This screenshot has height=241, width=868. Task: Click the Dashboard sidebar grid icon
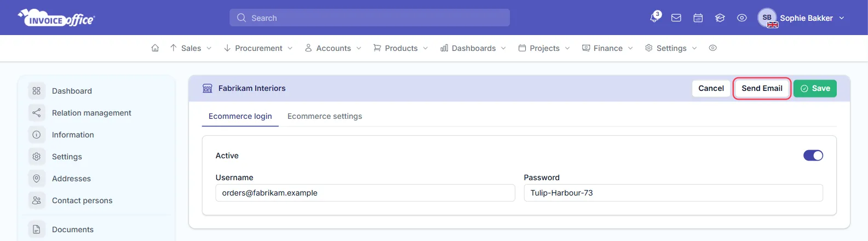(x=37, y=91)
